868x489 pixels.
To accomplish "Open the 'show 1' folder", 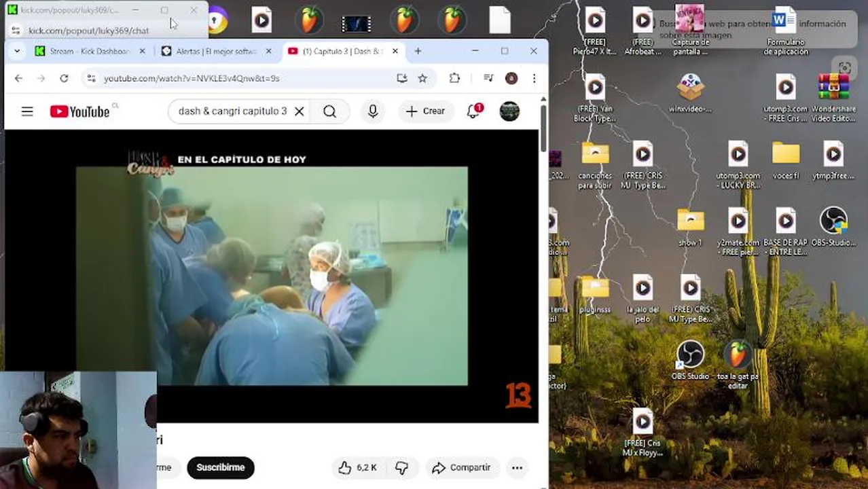I will pyautogui.click(x=690, y=227).
